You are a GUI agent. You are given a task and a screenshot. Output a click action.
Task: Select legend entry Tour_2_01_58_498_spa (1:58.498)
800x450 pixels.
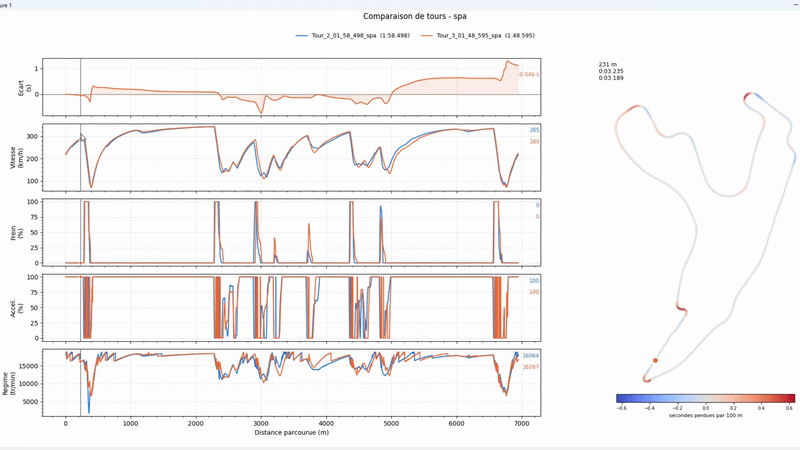pos(360,36)
